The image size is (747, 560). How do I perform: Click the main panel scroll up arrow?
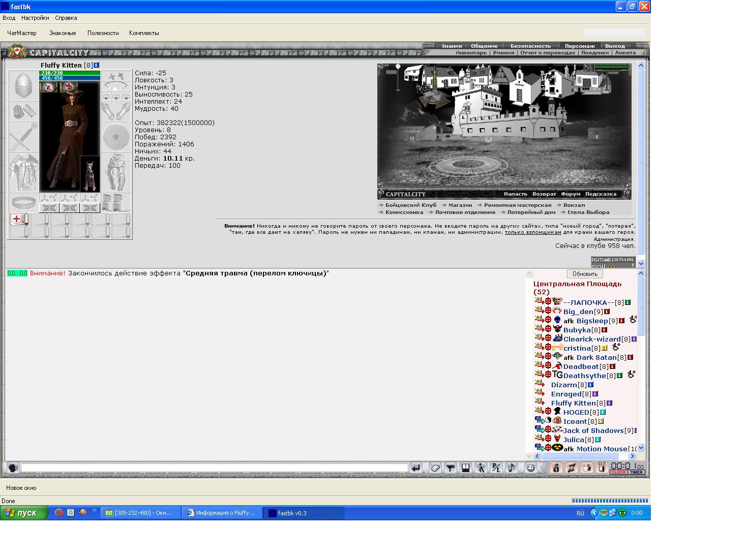641,66
